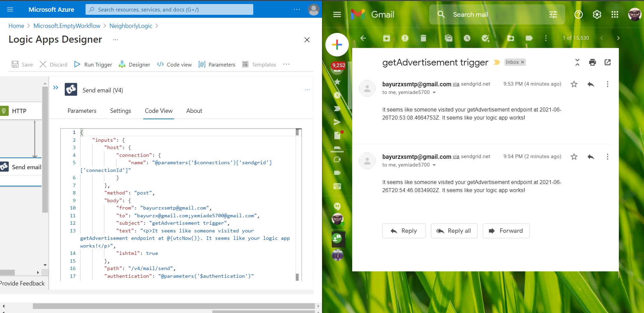Show recipient details of 9:53 PM message

[x=434, y=93]
